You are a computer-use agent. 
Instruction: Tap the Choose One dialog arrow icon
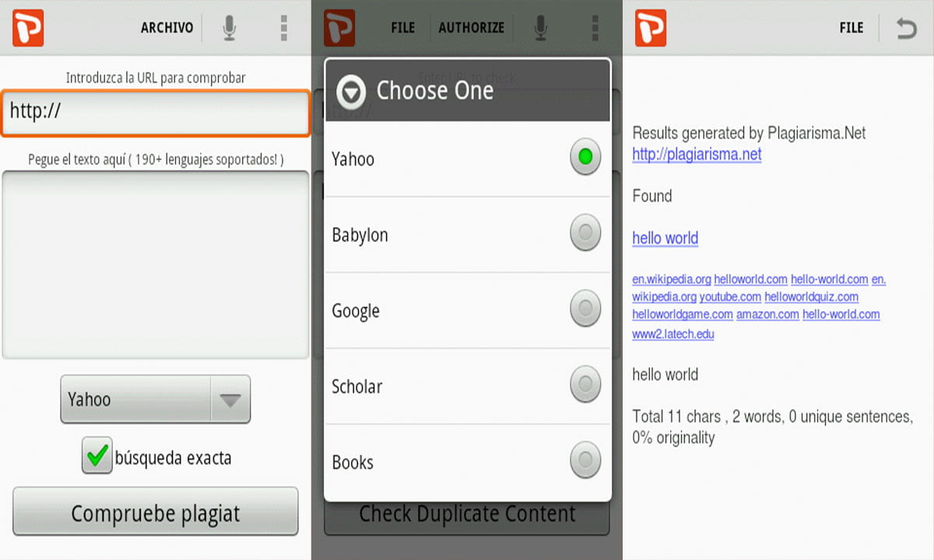[352, 92]
